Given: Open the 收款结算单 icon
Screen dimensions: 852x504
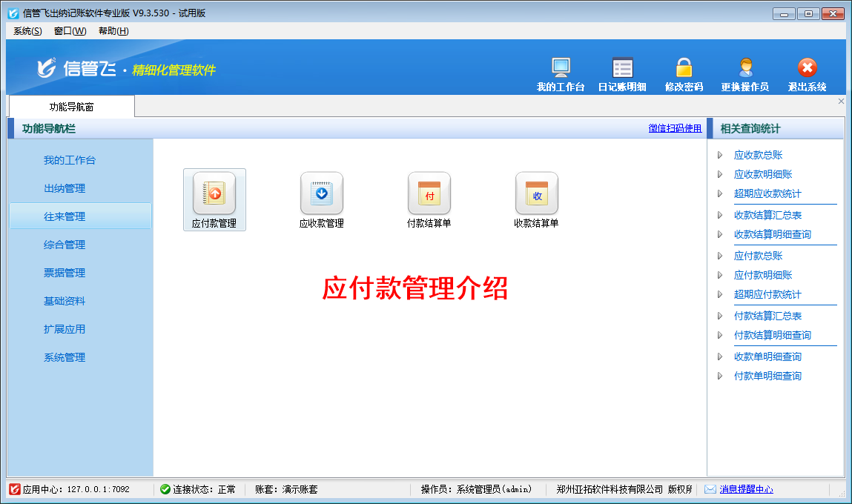Looking at the screenshot, I should (536, 194).
